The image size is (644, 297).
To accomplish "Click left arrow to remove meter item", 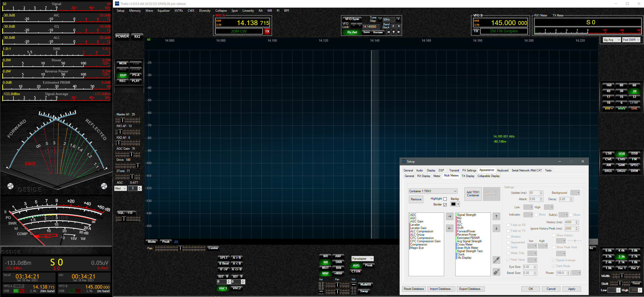I will tap(449, 228).
